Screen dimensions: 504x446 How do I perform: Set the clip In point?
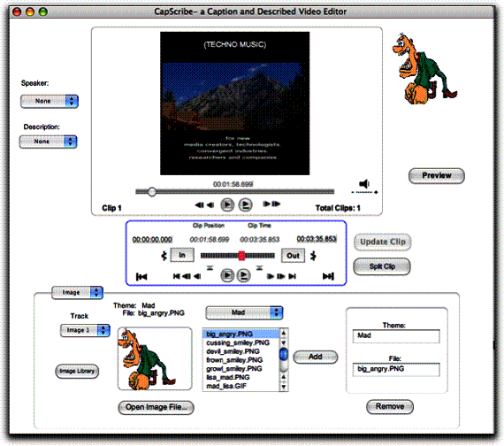(x=182, y=255)
